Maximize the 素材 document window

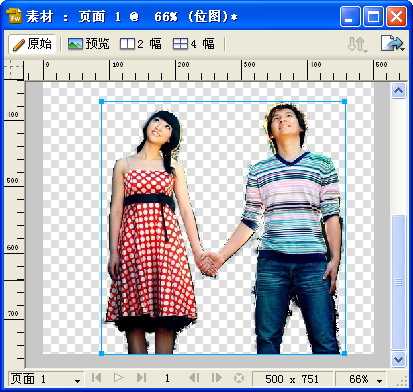click(x=373, y=16)
